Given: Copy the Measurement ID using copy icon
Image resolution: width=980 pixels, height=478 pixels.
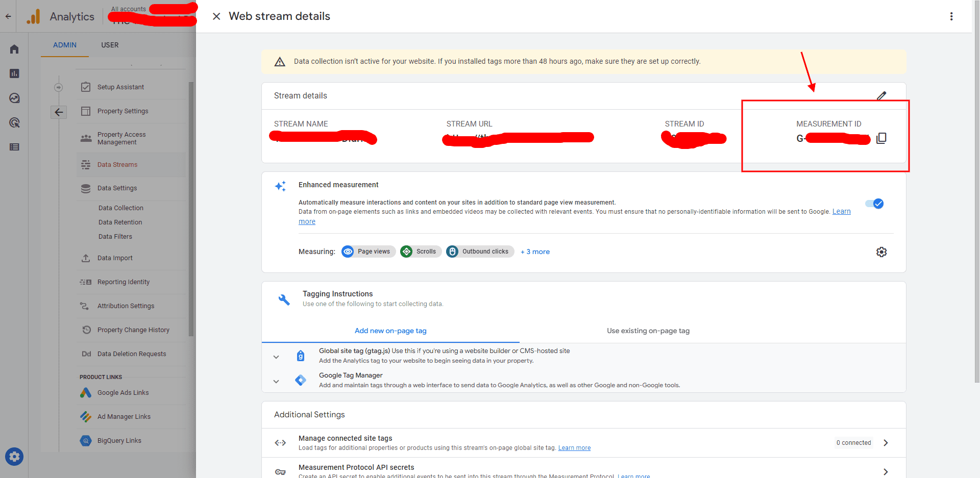Looking at the screenshot, I should [881, 138].
